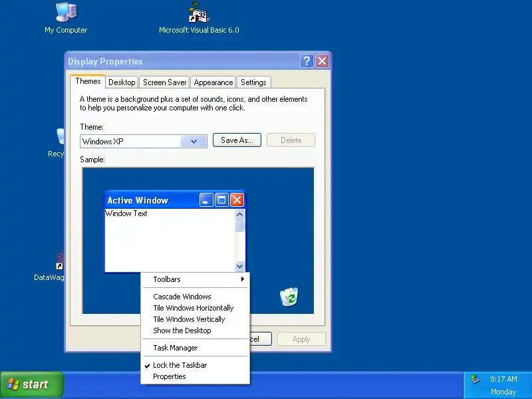Viewport: 532px width, 399px height.
Task: Open the Settings tab
Action: [253, 82]
